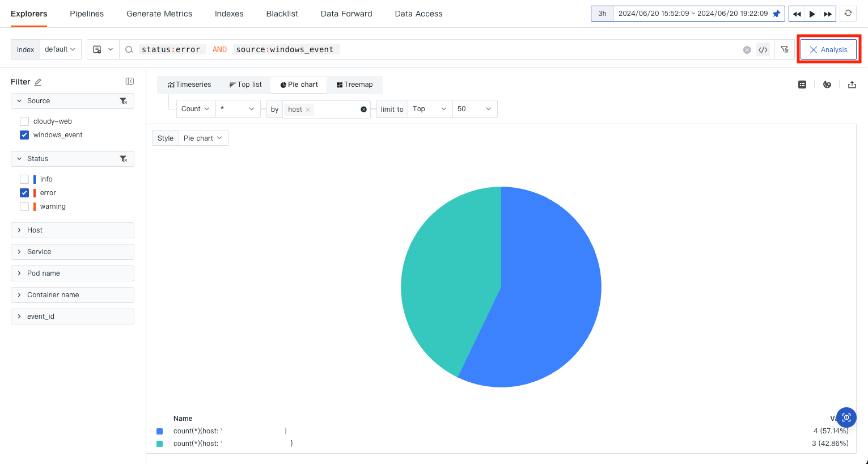
Task: Edit the Filter panel fields
Action: (x=38, y=82)
